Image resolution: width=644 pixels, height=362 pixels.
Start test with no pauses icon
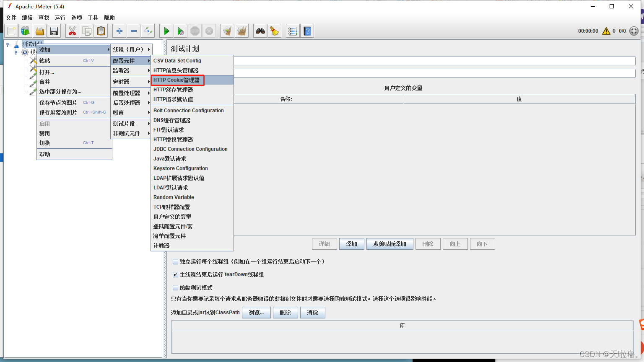coord(181,31)
